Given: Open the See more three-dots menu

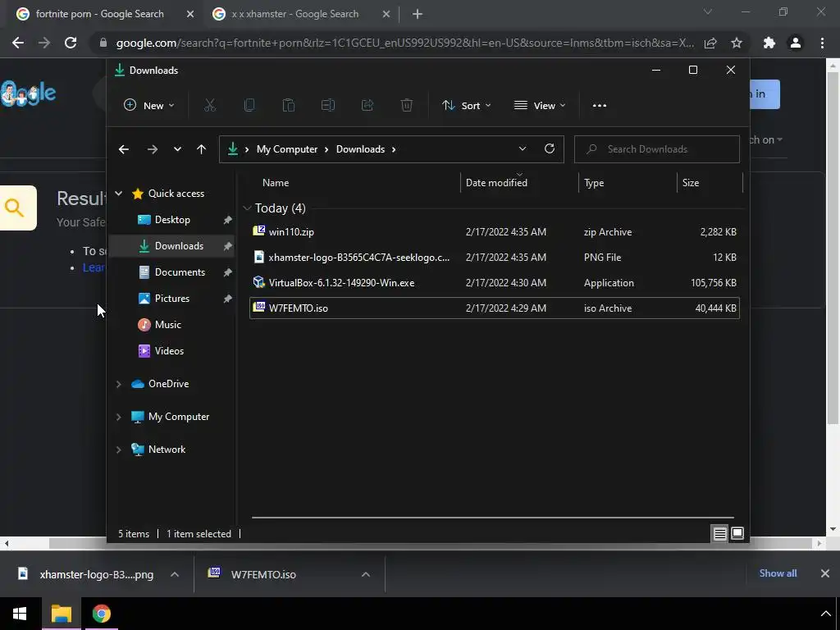Looking at the screenshot, I should 600,105.
